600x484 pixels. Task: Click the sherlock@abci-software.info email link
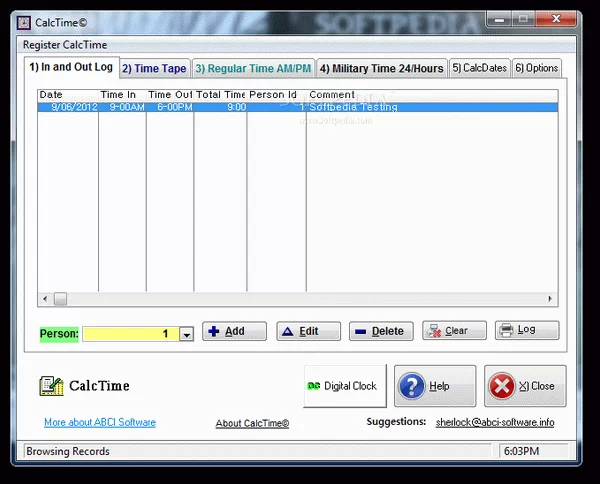pyautogui.click(x=495, y=422)
